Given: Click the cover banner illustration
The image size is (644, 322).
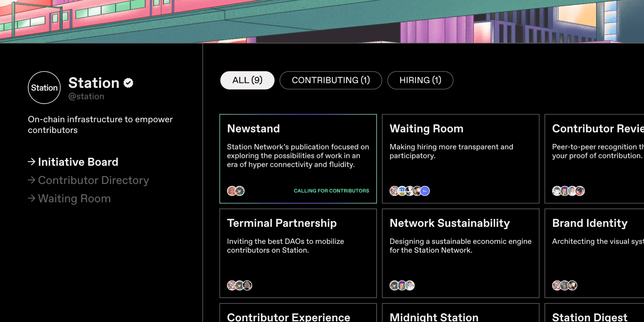Looking at the screenshot, I should (322, 21).
